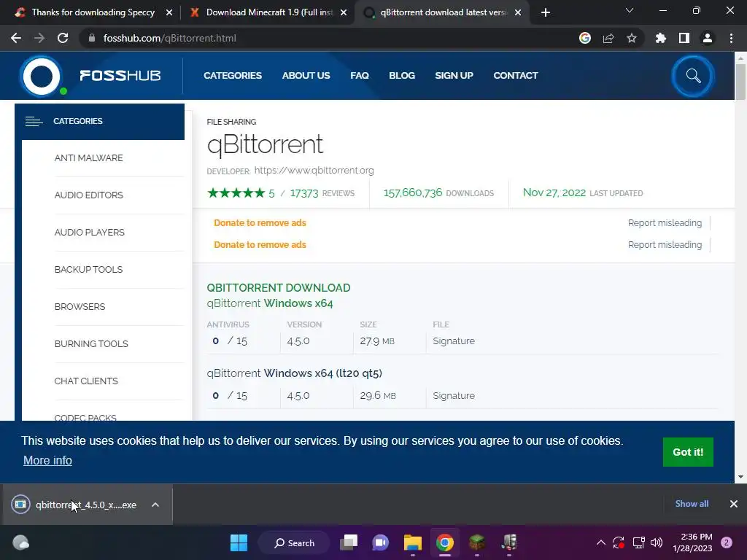This screenshot has height=560, width=747.
Task: Open Signature for the 29.6 MB file
Action: (454, 396)
